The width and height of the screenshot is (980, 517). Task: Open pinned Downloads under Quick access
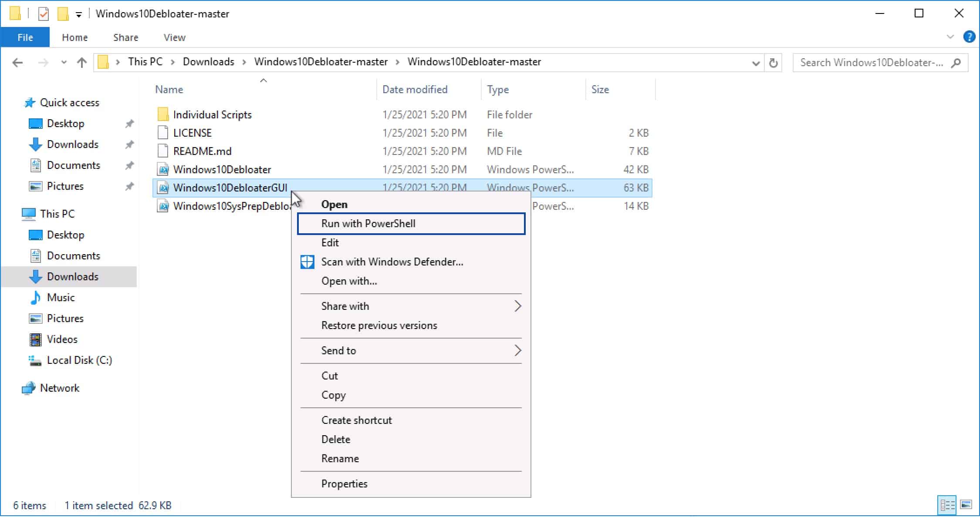point(72,144)
